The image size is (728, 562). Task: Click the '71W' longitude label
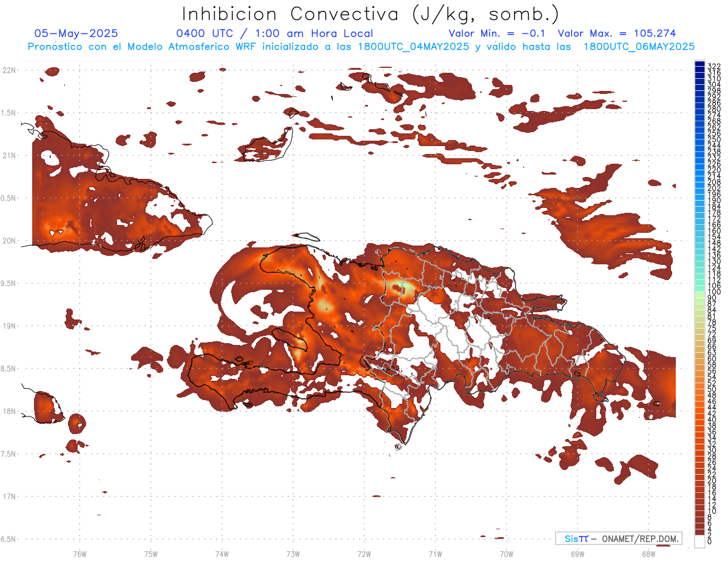(435, 553)
